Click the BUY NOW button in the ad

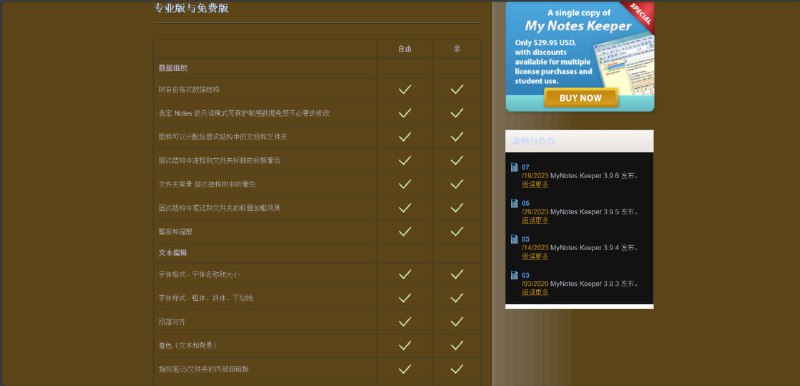point(581,98)
